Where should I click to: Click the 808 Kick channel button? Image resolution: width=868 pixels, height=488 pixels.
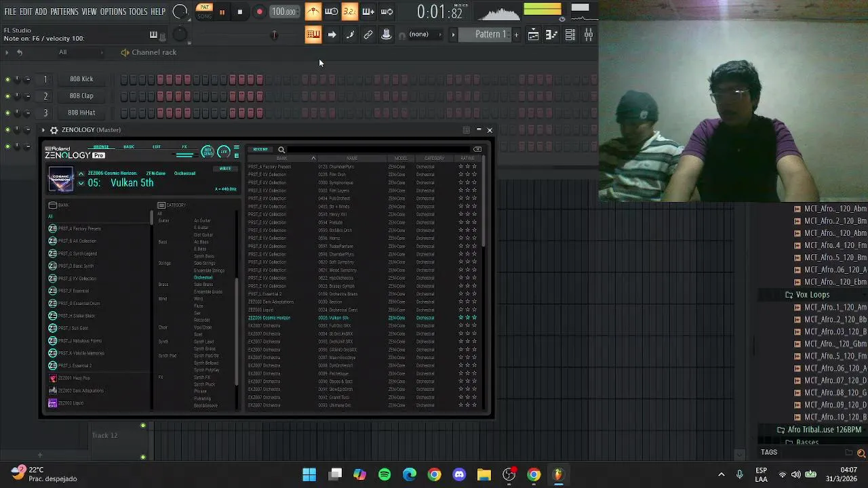(81, 79)
